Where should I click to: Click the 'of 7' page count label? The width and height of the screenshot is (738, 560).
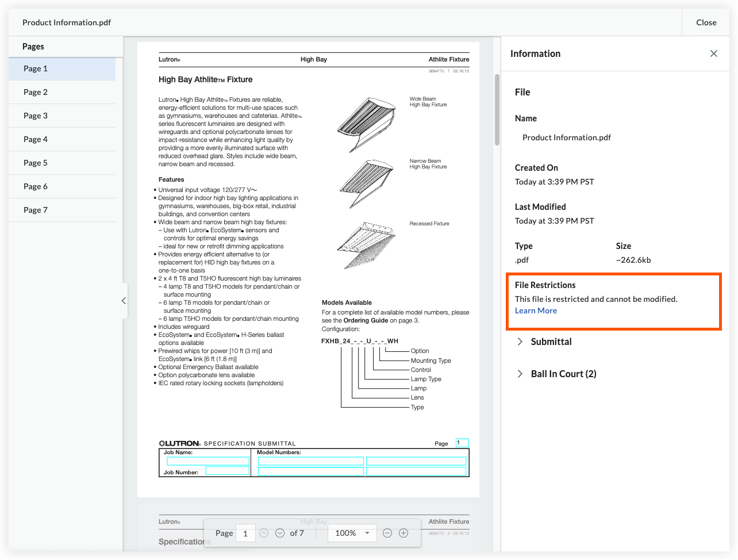click(297, 533)
